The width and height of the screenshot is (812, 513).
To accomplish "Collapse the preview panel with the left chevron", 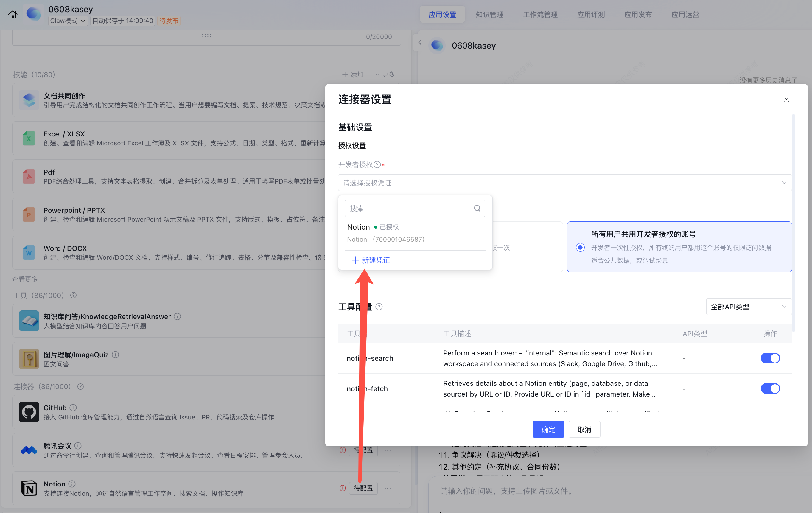I will pyautogui.click(x=420, y=43).
